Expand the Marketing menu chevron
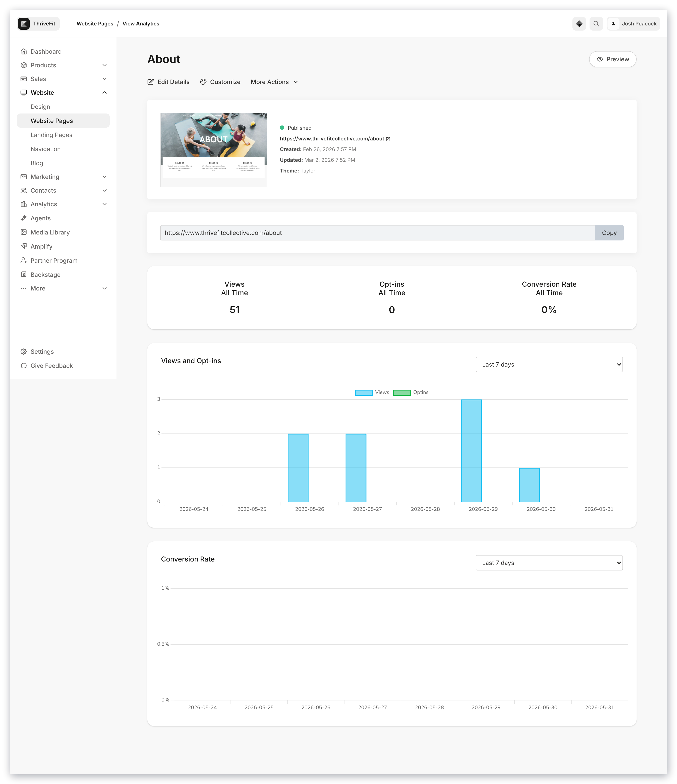The image size is (677, 784). (x=105, y=177)
